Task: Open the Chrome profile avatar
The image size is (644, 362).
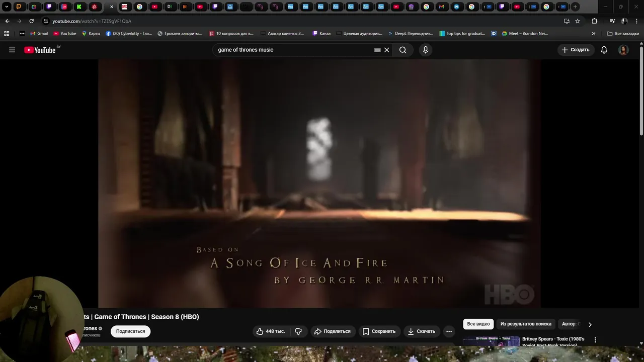Action: point(624,21)
